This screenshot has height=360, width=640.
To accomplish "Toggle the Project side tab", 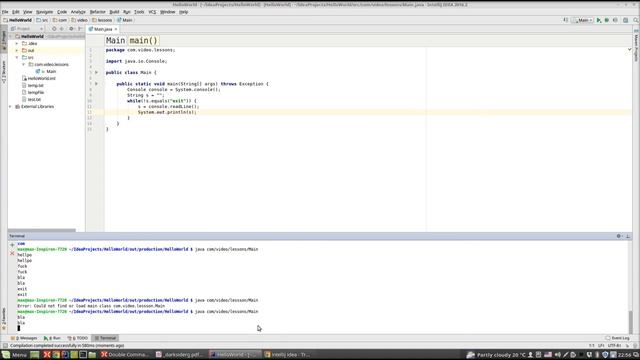I will click(4, 40).
